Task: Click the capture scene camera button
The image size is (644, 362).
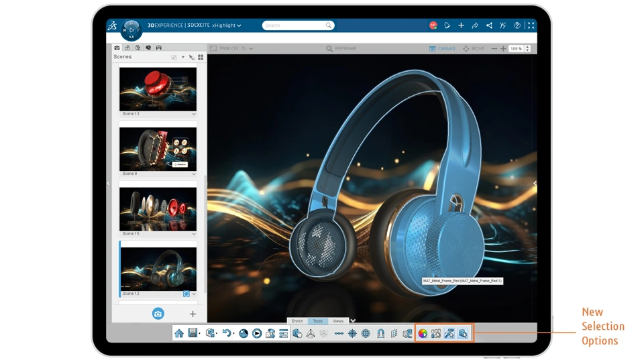Action: 158,314
